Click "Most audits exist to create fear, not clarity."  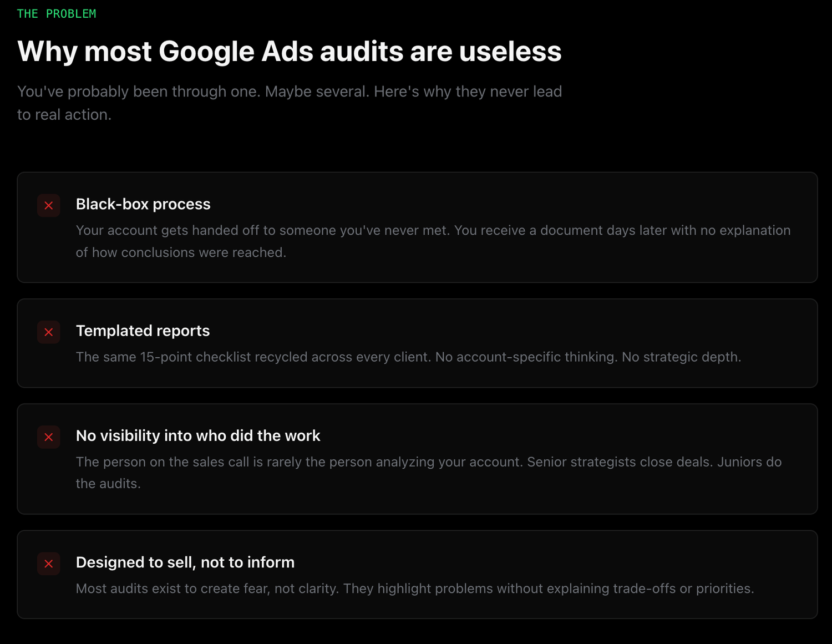click(x=207, y=589)
